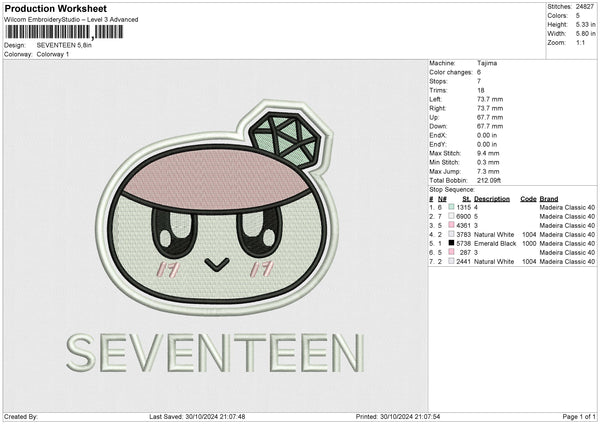Select the code "1000" in row 5
The width and height of the screenshot is (600, 424).
click(x=529, y=243)
